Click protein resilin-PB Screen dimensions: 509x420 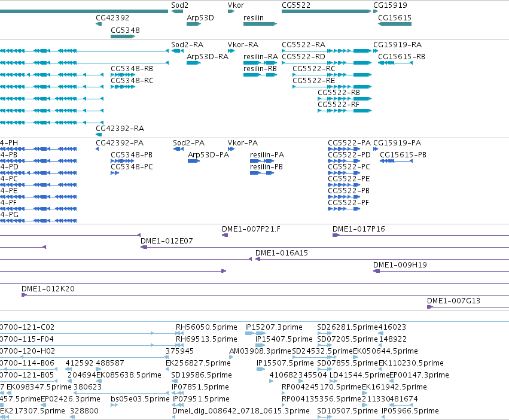click(x=267, y=167)
